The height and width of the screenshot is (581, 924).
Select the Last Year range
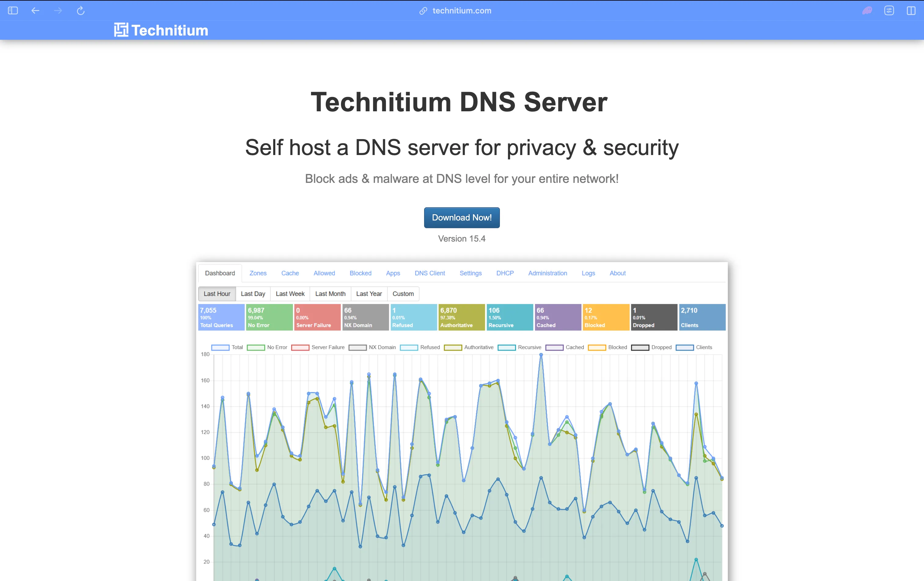pos(369,294)
